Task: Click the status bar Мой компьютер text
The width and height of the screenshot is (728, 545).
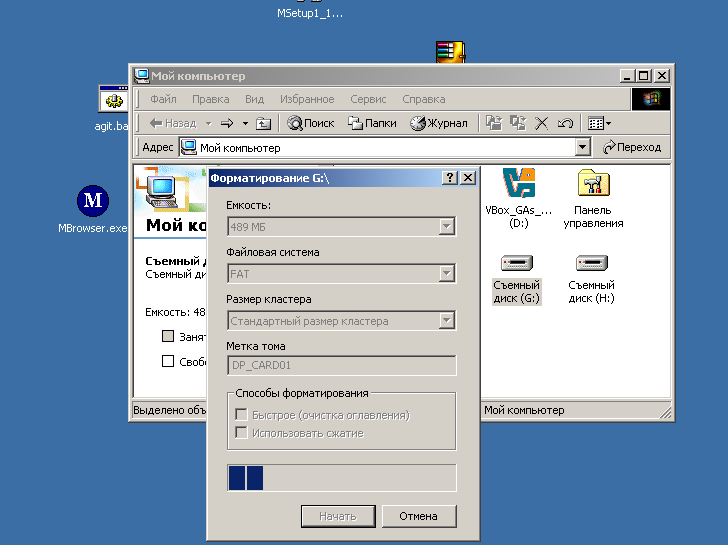Action: coord(524,410)
